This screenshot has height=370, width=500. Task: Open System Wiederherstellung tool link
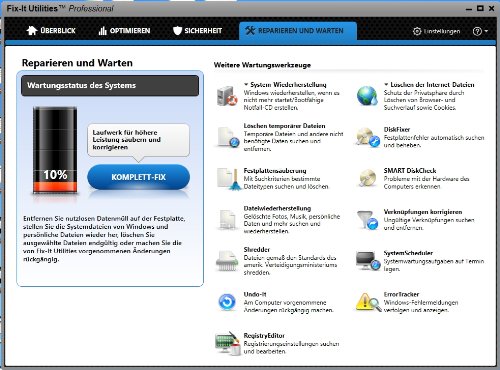point(288,85)
